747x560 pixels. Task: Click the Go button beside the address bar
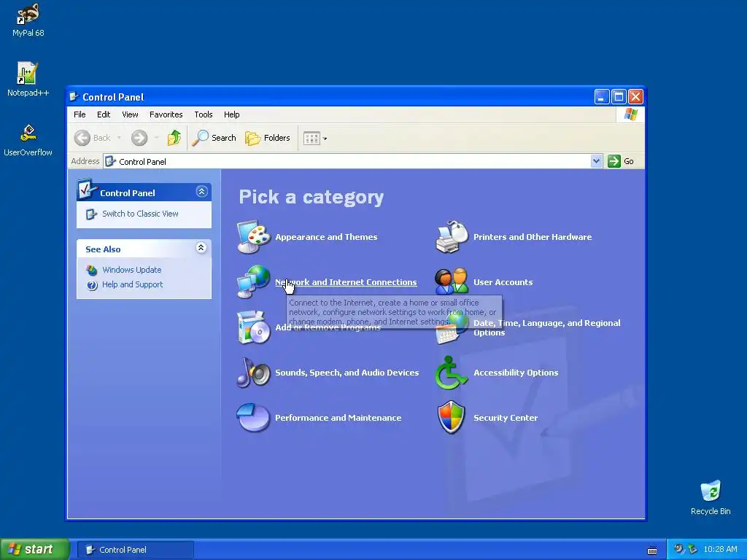622,161
